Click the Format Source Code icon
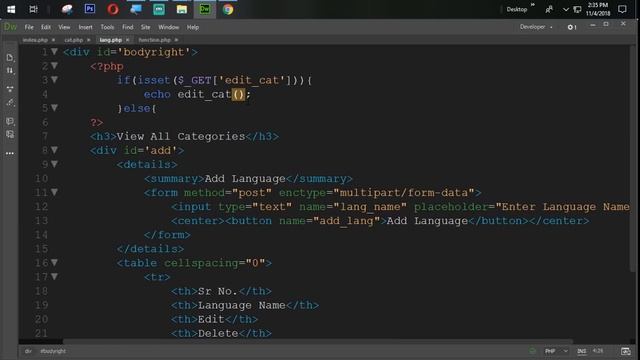 point(10,103)
